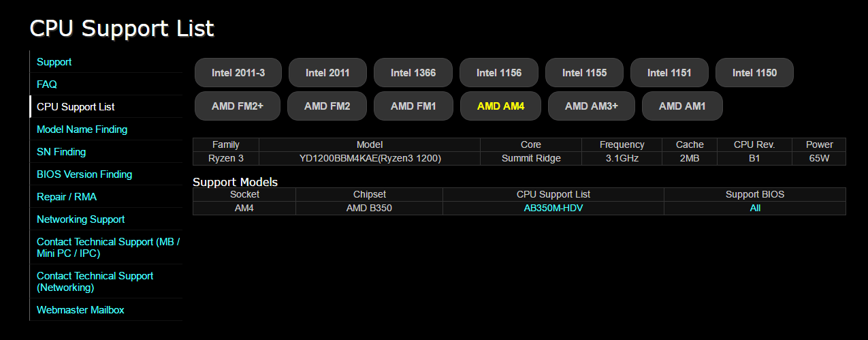Select Intel 1155 socket button

point(584,72)
